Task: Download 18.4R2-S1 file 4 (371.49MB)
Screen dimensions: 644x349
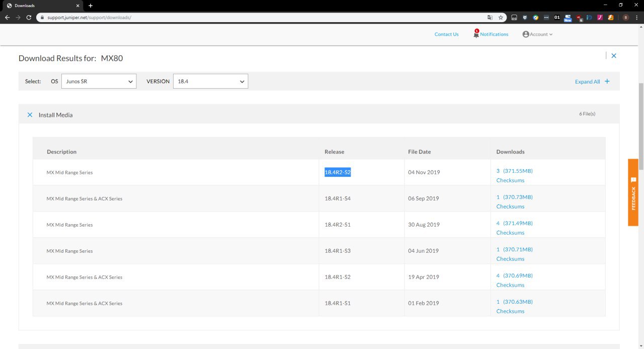Action: pyautogui.click(x=514, y=223)
